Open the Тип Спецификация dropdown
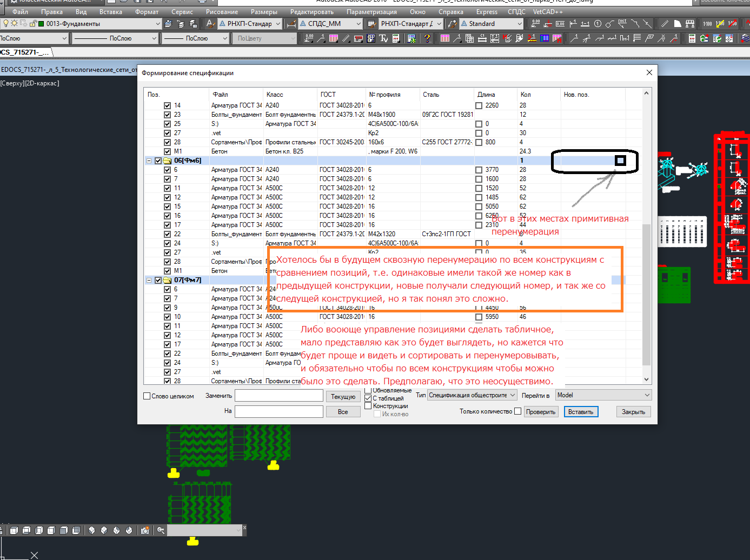This screenshot has width=750, height=560. [512, 395]
